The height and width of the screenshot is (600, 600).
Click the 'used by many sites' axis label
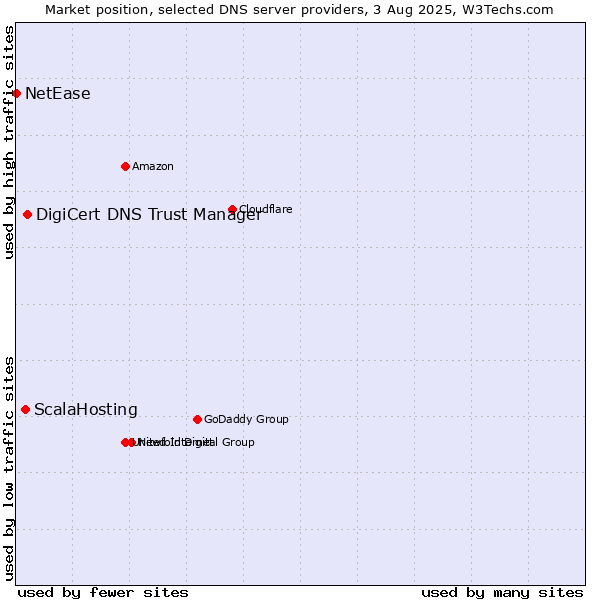click(x=502, y=593)
